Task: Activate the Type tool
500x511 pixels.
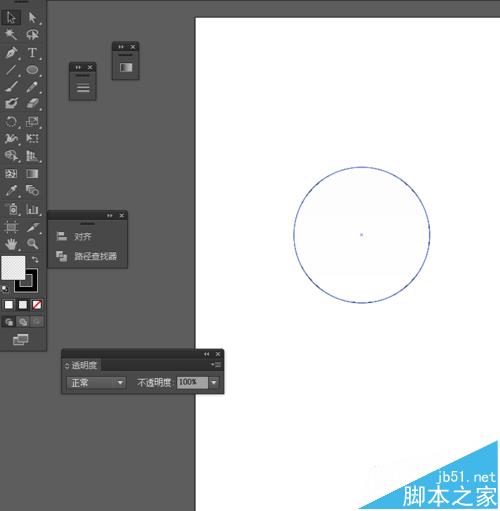Action: click(x=32, y=52)
